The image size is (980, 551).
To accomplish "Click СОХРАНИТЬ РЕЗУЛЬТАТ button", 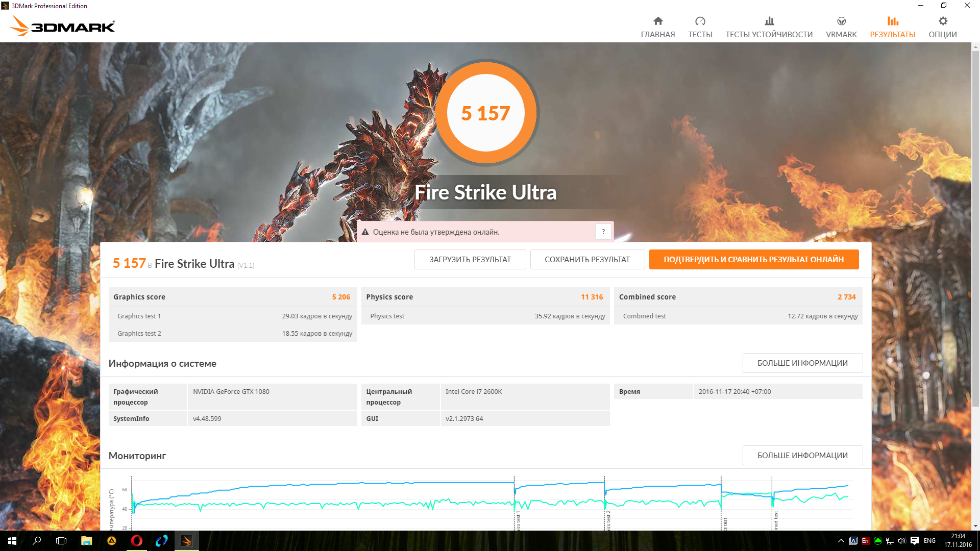I will point(587,259).
